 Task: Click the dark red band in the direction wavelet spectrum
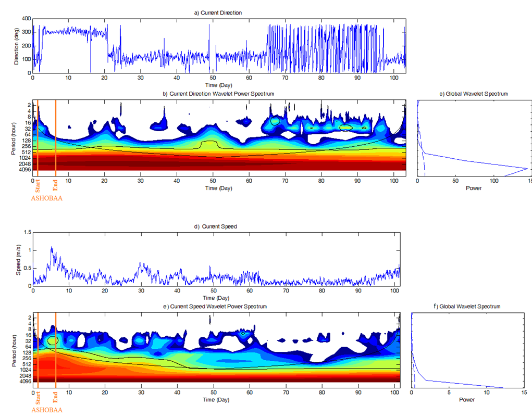point(219,164)
